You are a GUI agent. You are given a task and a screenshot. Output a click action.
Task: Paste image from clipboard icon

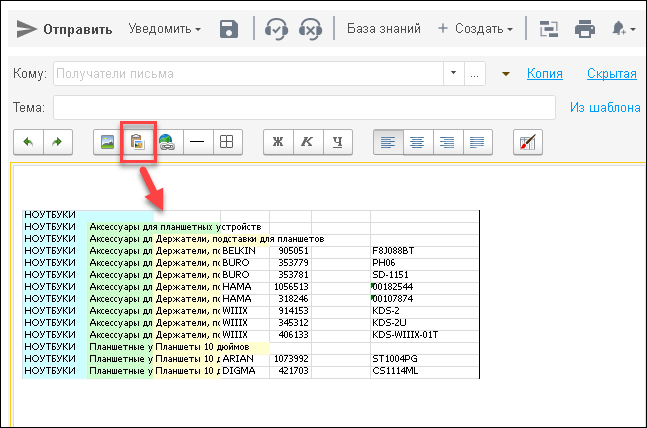point(138,142)
